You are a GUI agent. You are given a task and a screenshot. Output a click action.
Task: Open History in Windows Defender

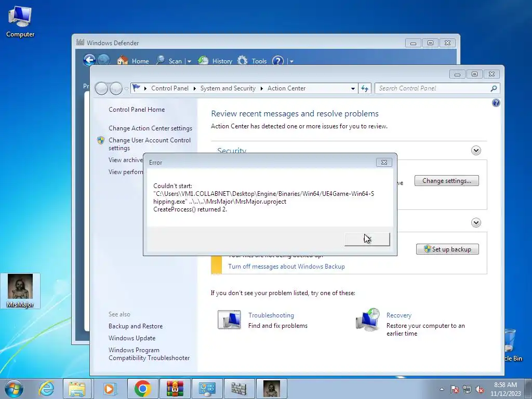pyautogui.click(x=215, y=61)
